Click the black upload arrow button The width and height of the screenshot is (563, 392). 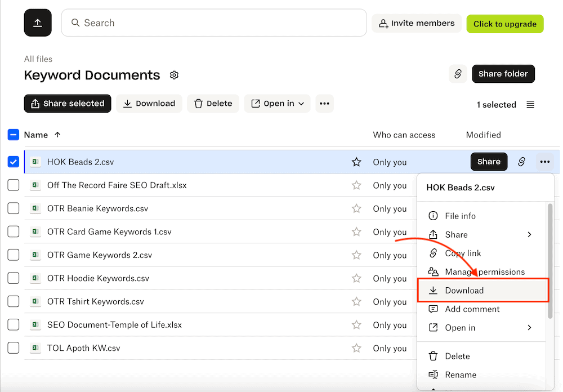[x=38, y=23]
